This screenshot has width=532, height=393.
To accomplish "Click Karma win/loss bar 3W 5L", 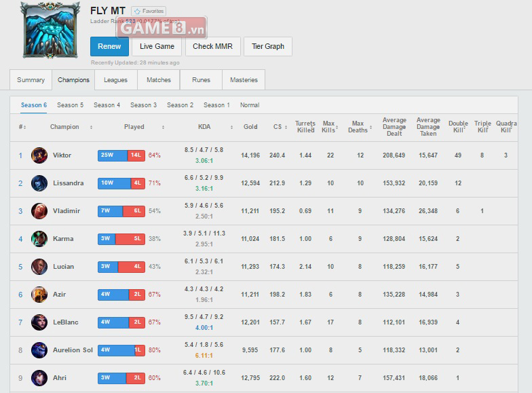I will pyautogui.click(x=121, y=239).
